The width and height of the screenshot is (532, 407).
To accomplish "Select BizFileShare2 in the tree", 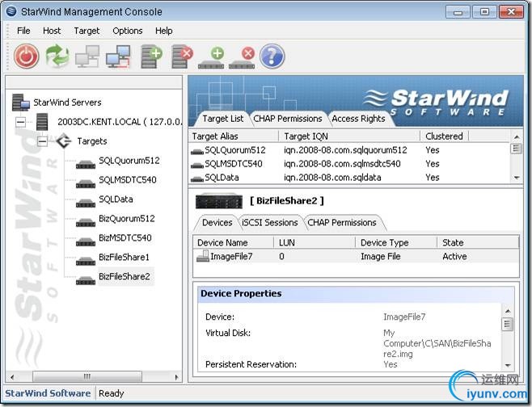I will (125, 276).
